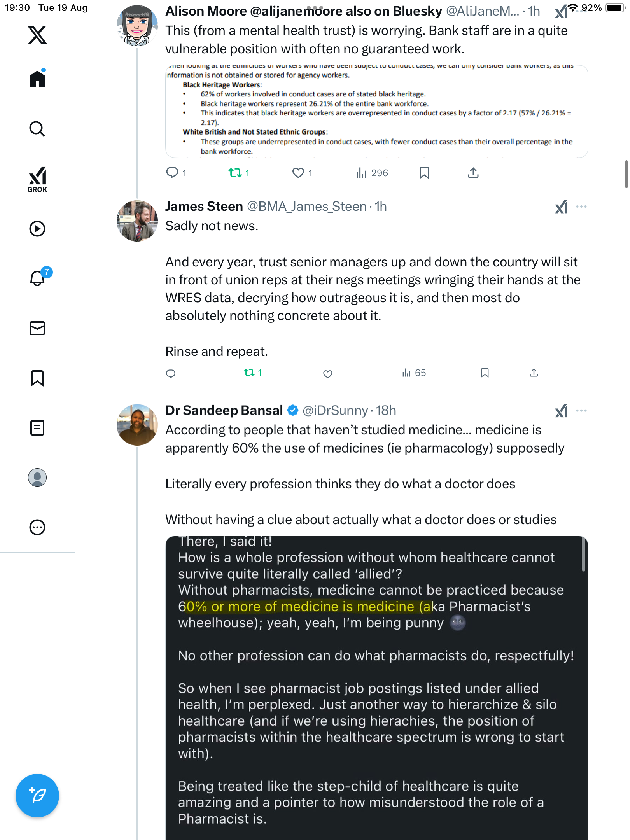The image size is (630, 840).
Task: Open the Profile sidebar item
Action: (x=37, y=478)
